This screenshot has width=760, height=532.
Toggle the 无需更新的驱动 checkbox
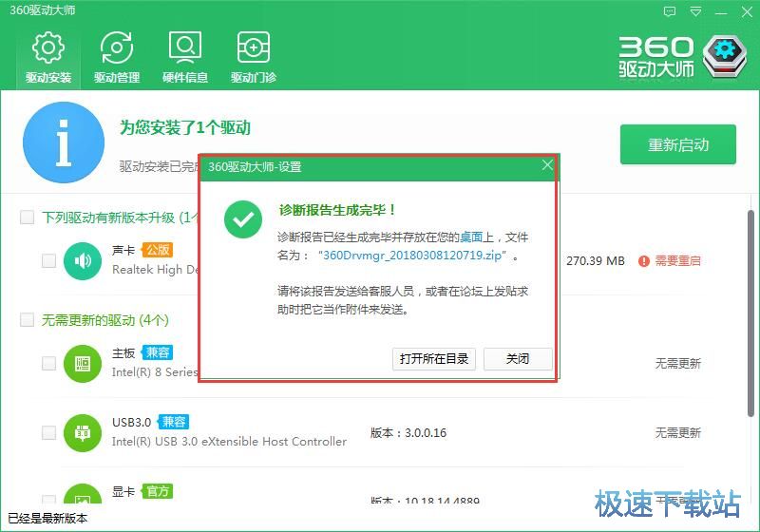[28, 320]
